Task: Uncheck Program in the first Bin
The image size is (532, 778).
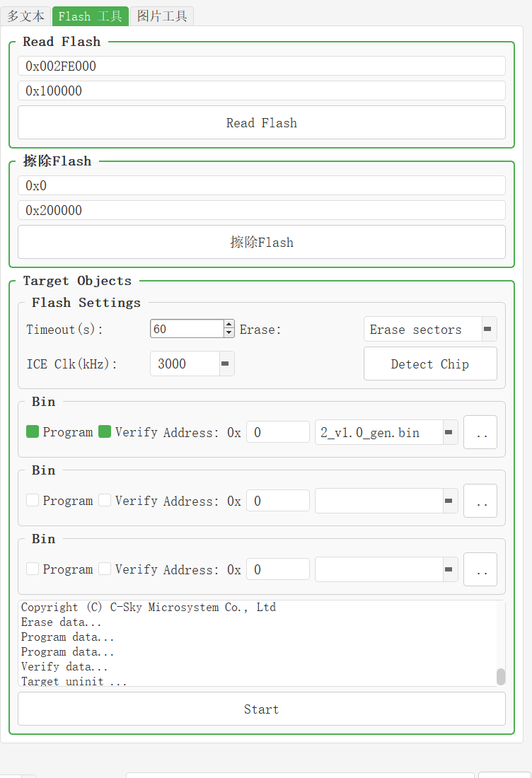Action: [33, 431]
